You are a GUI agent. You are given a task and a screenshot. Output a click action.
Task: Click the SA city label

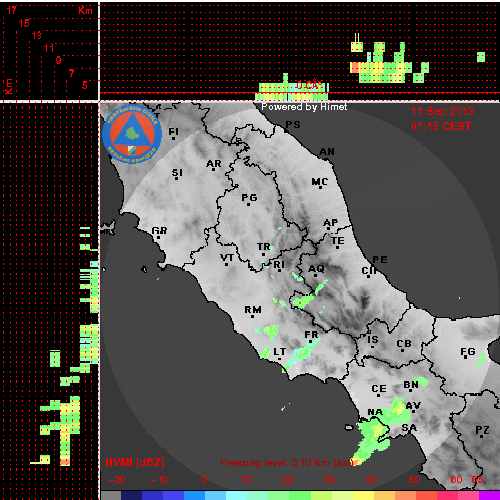[x=409, y=428]
